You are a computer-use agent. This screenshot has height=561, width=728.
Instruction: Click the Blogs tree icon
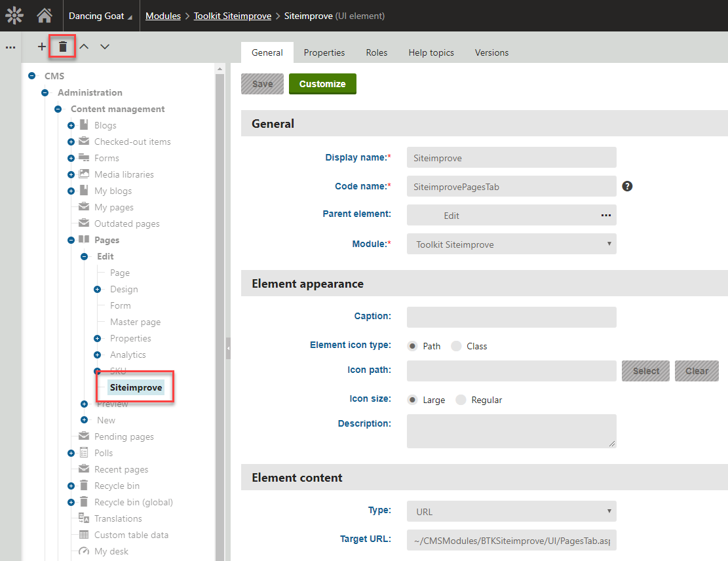(84, 125)
